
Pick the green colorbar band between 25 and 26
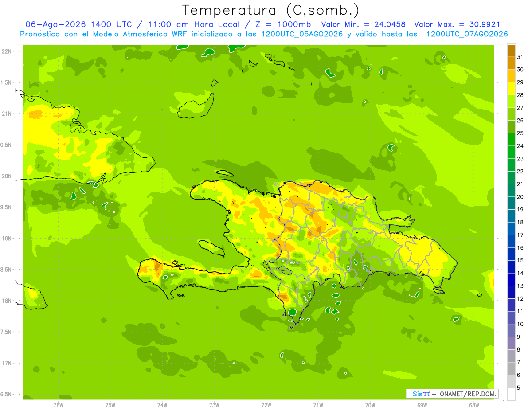tap(511, 127)
